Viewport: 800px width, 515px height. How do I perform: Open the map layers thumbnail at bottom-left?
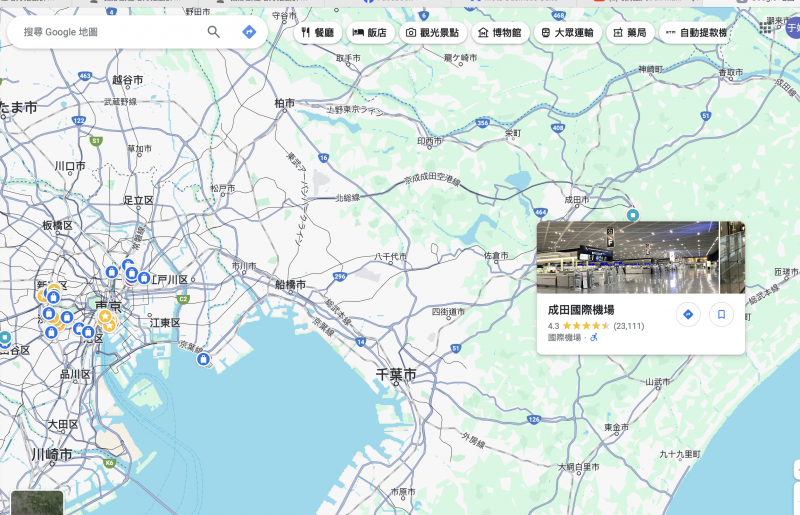[37, 503]
